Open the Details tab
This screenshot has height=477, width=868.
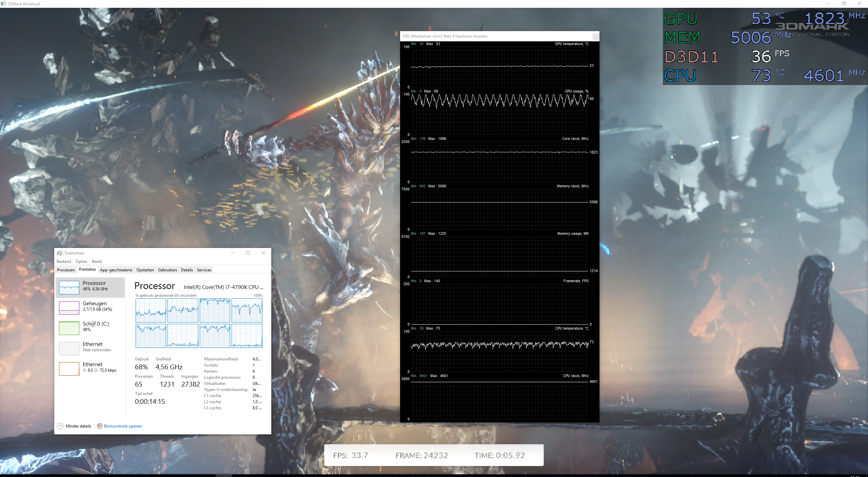tap(187, 270)
